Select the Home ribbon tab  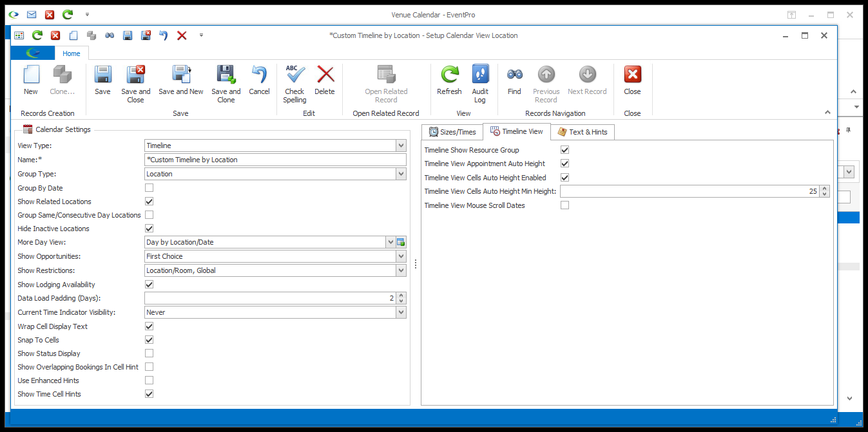(x=72, y=54)
